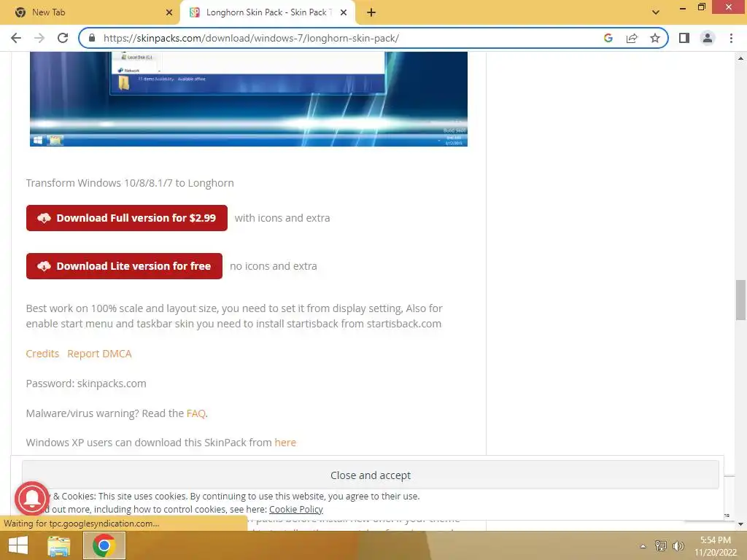747x560 pixels.
Task: Open the Chrome profile avatar
Action: pos(708,38)
